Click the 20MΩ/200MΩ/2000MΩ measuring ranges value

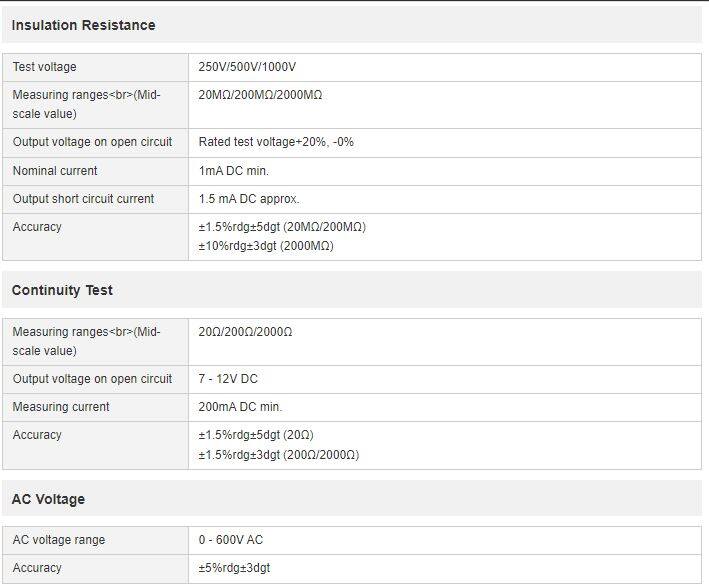pos(260,95)
